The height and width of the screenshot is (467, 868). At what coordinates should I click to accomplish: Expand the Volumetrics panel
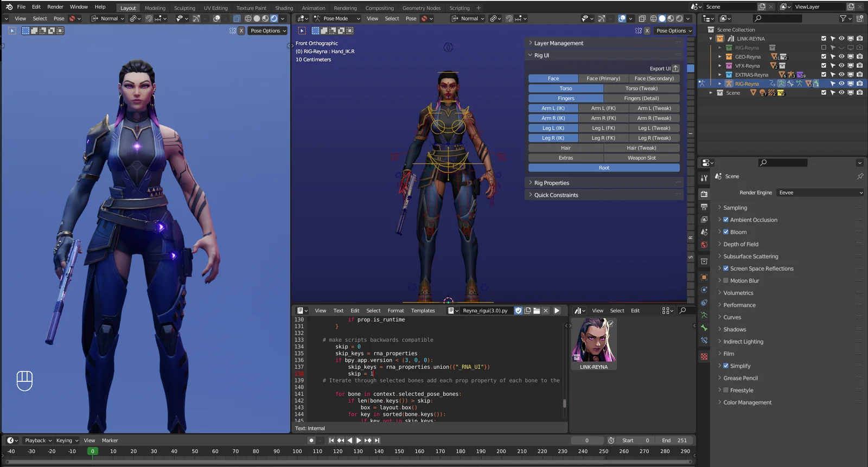(x=738, y=293)
